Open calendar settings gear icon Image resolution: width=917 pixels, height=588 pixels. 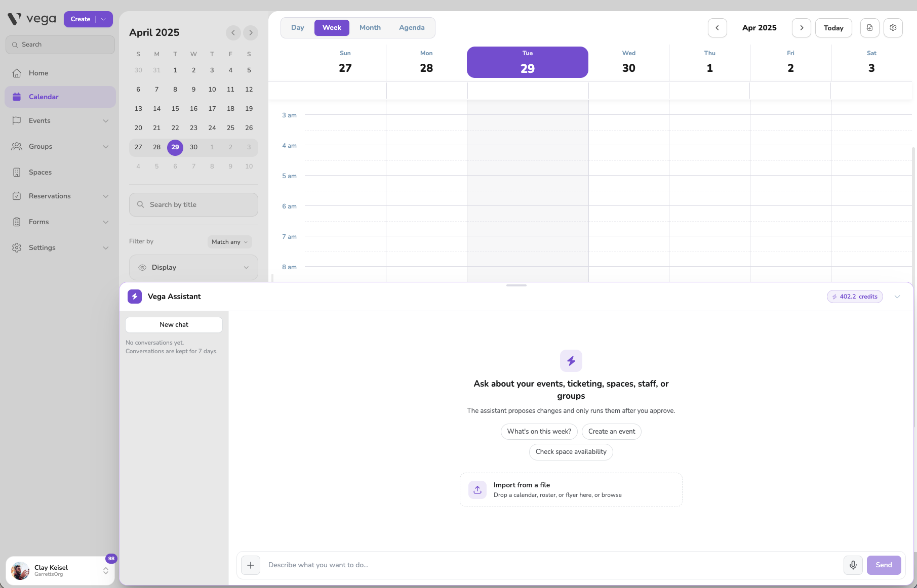pyautogui.click(x=893, y=28)
